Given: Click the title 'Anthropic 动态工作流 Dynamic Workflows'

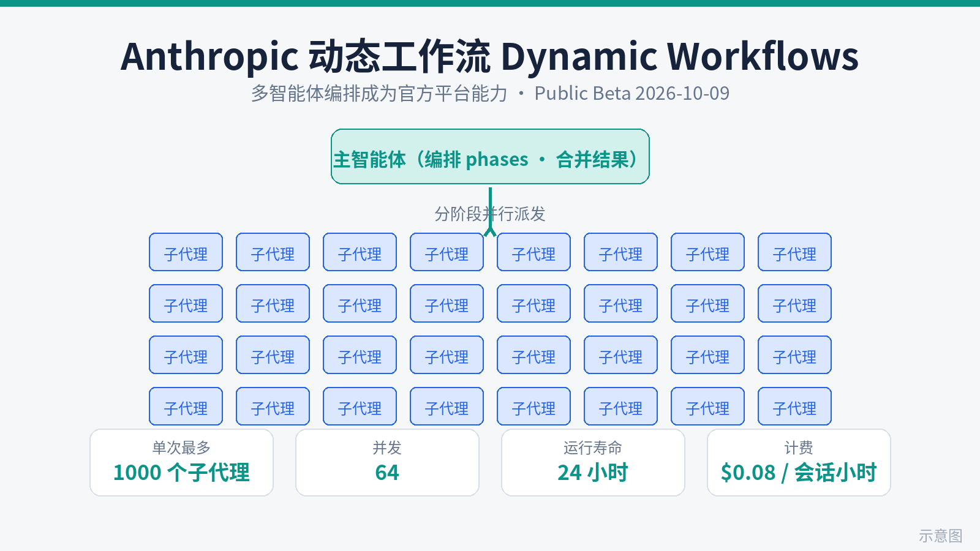Looking at the screenshot, I should (489, 56).
